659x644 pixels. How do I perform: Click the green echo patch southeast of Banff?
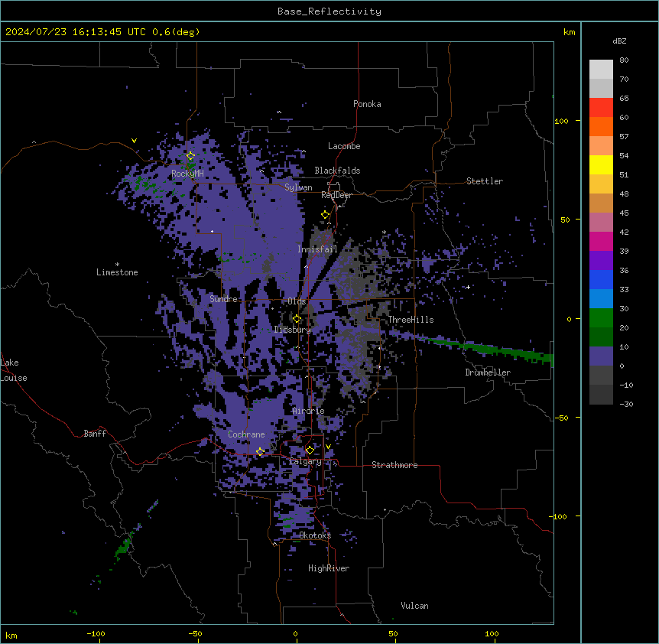[x=125, y=546]
